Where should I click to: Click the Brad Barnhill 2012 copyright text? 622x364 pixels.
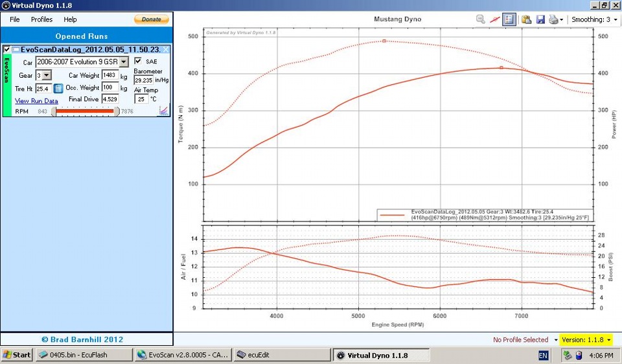82,339
